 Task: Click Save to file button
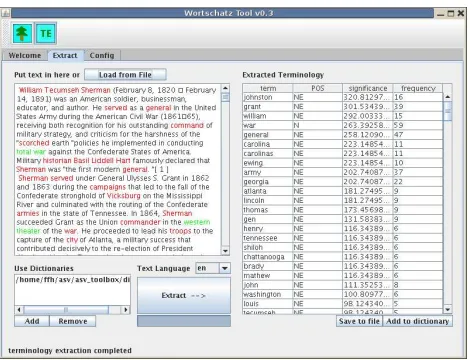359,321
